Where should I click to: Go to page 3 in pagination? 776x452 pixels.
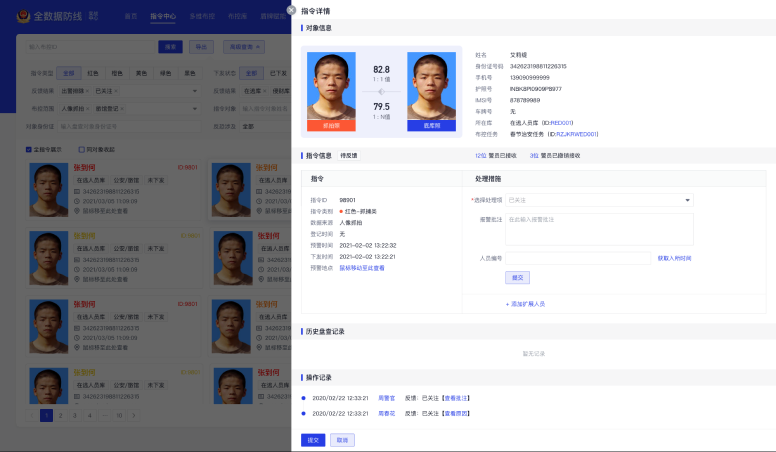click(75, 415)
